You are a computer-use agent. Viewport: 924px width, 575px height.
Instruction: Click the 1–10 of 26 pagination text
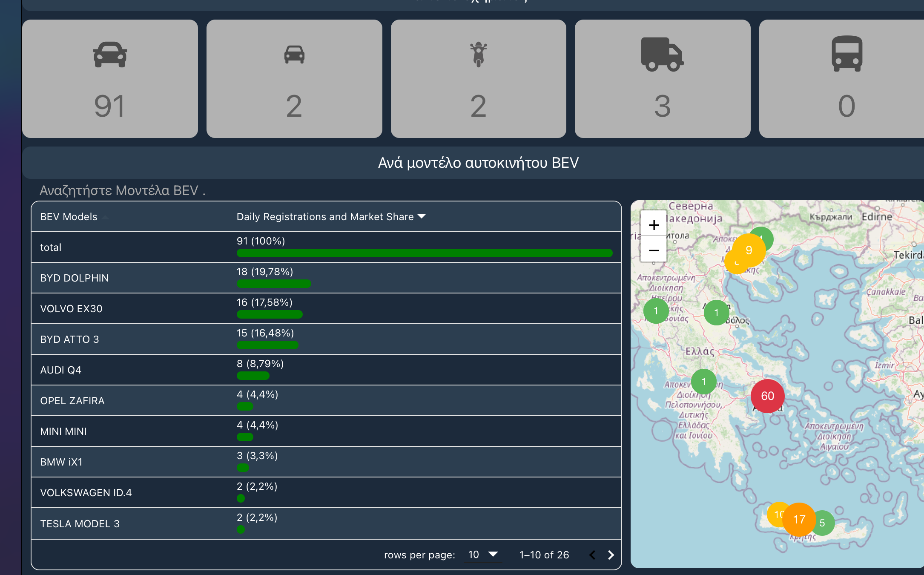[x=544, y=555]
